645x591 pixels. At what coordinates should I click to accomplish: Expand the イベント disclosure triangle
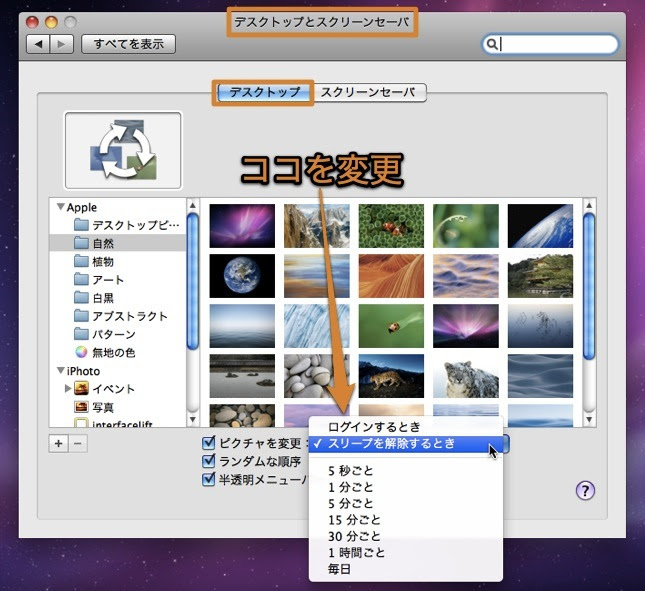pyautogui.click(x=68, y=388)
